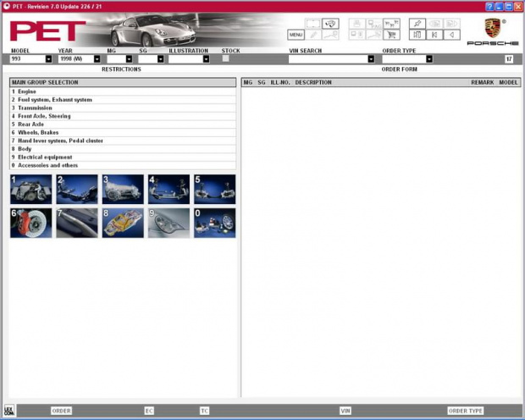Open the ILLUSTRATION dropdown arrow
Image resolution: width=525 pixels, height=420 pixels.
click(207, 59)
